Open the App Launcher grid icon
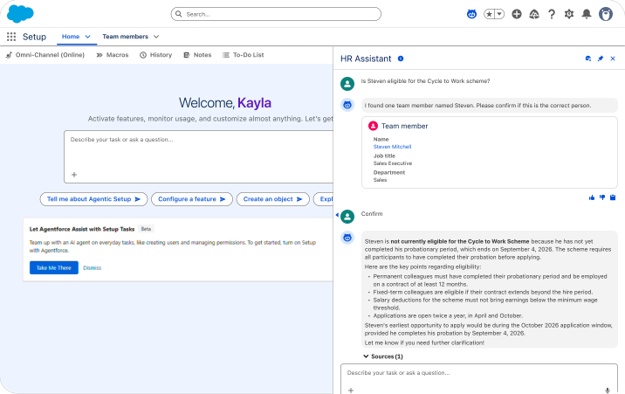The image size is (625, 394). coord(11,37)
